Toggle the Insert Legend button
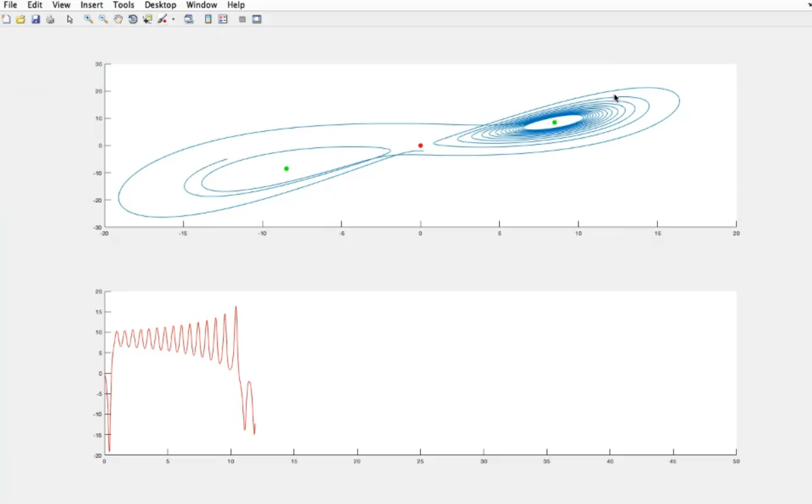Screen dimensions: 812x504 (x=223, y=19)
